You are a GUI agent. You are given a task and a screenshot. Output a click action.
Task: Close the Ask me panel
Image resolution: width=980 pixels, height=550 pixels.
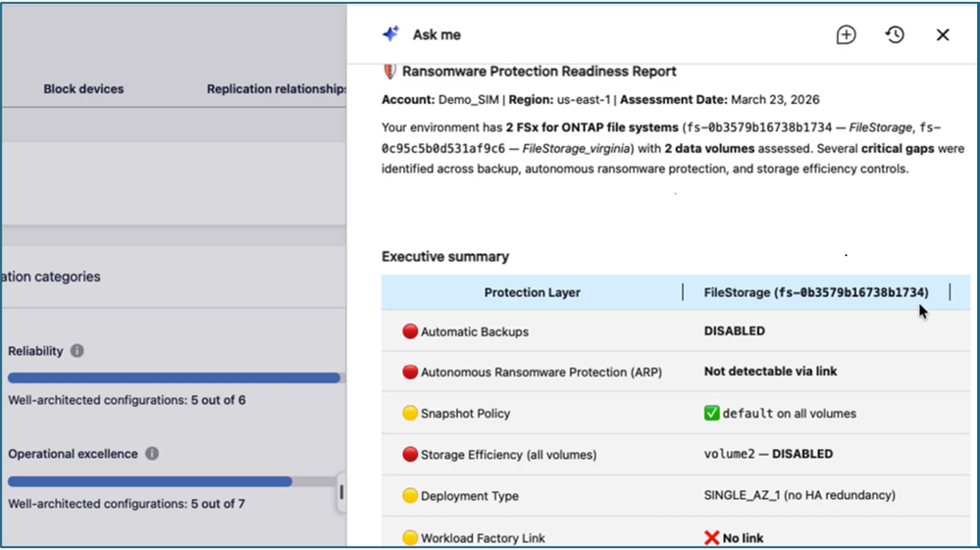click(943, 35)
